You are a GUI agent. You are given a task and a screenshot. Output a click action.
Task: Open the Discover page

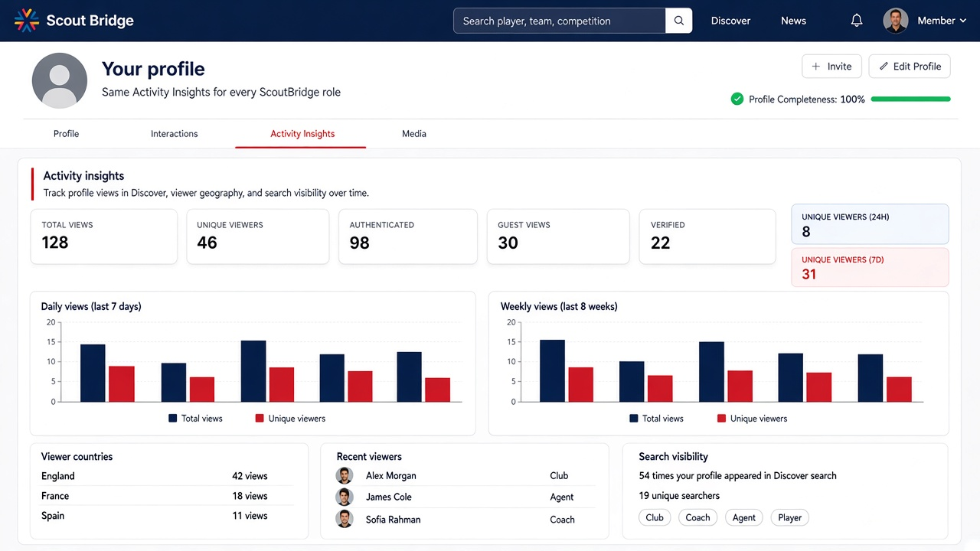730,21
